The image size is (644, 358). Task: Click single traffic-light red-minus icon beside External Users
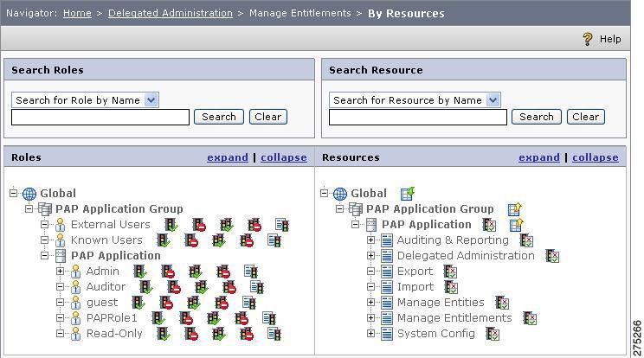pyautogui.click(x=199, y=225)
